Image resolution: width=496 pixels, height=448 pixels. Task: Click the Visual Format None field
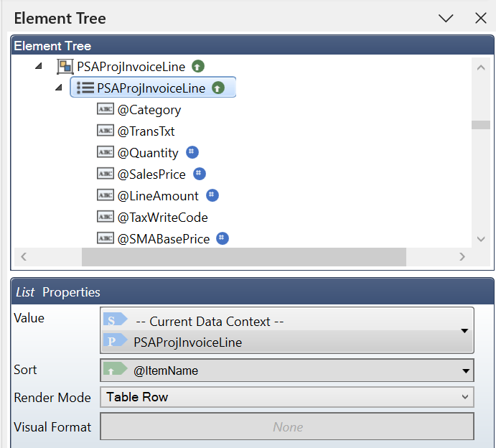click(287, 426)
